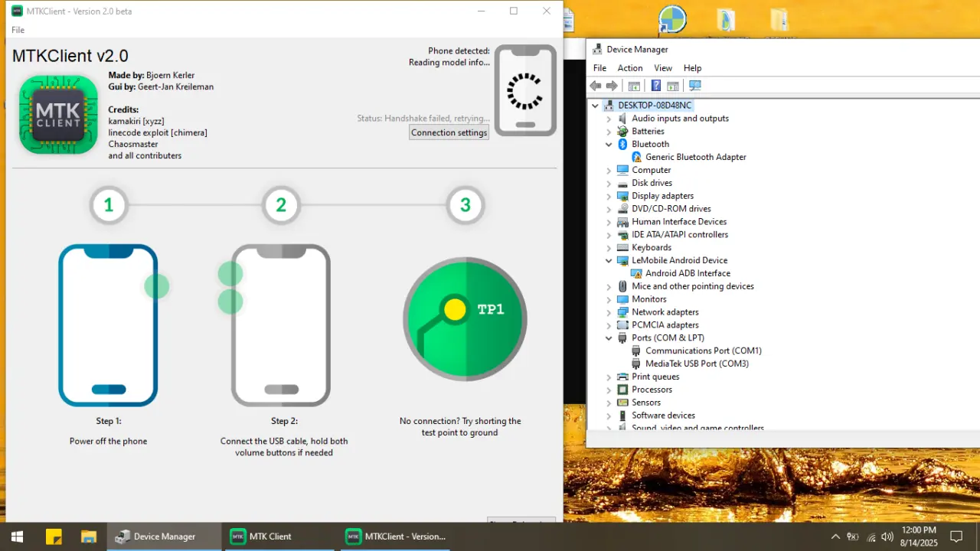Expand the Network adapters category

point(609,312)
